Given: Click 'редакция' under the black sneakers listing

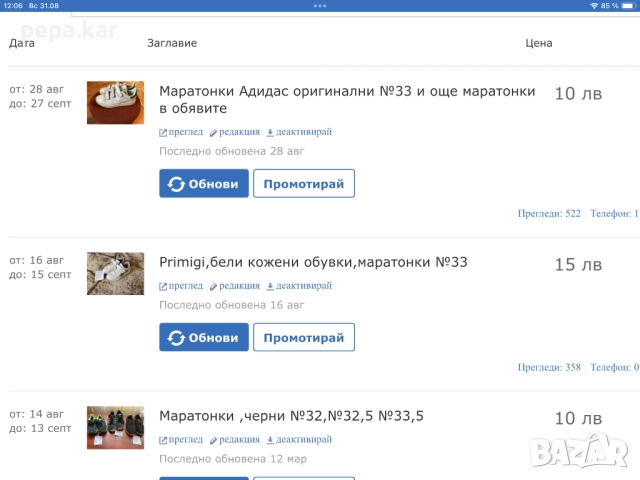Looking at the screenshot, I should (239, 440).
